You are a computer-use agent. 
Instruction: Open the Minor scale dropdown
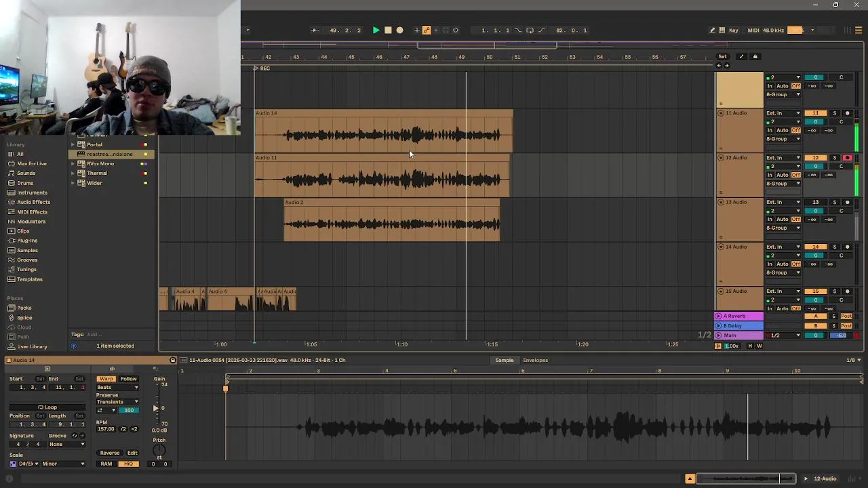[x=63, y=464]
